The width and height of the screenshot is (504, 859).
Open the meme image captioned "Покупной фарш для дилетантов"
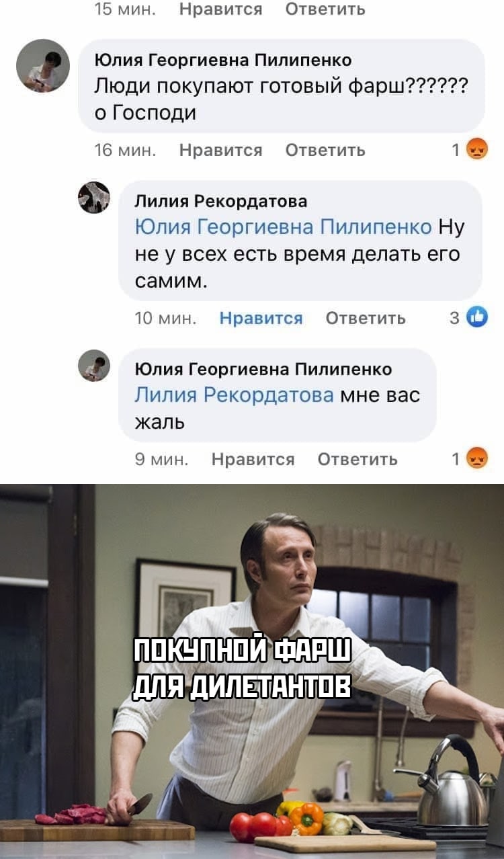pos(252,671)
